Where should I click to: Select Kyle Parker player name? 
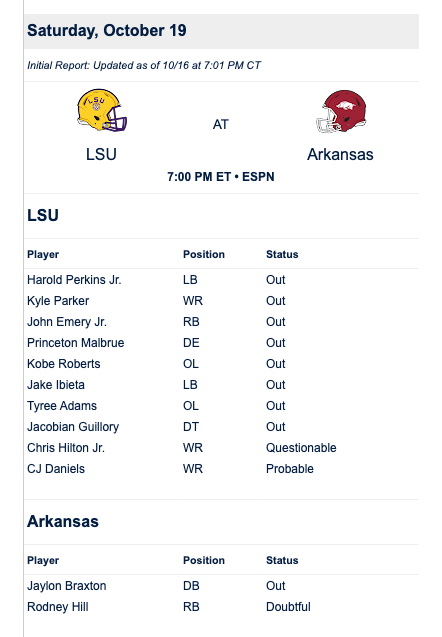[x=58, y=301]
